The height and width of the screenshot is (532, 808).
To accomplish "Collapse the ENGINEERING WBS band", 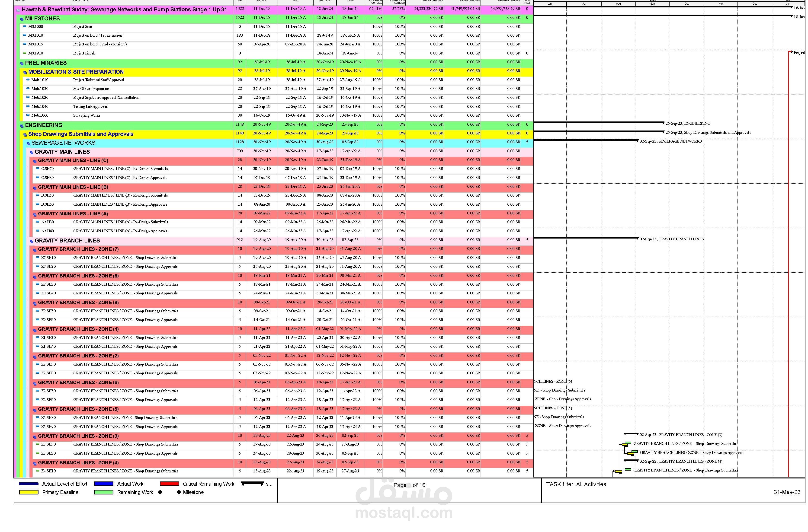I will [x=22, y=126].
